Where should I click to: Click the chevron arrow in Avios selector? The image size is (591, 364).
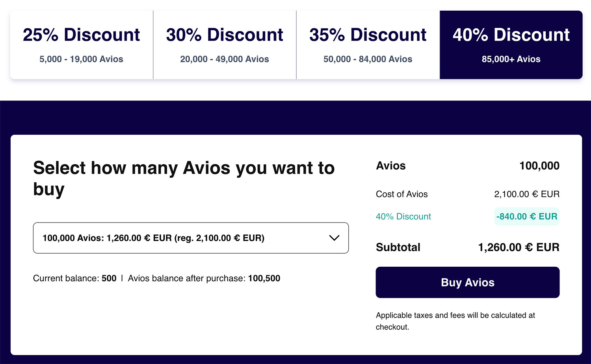pos(334,238)
